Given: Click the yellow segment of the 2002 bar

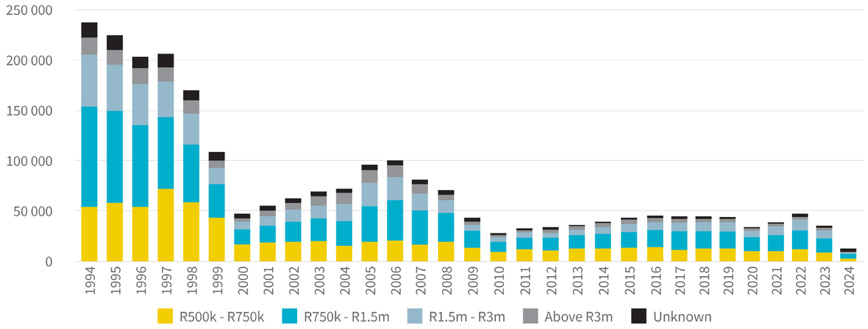Looking at the screenshot, I should (x=294, y=252).
